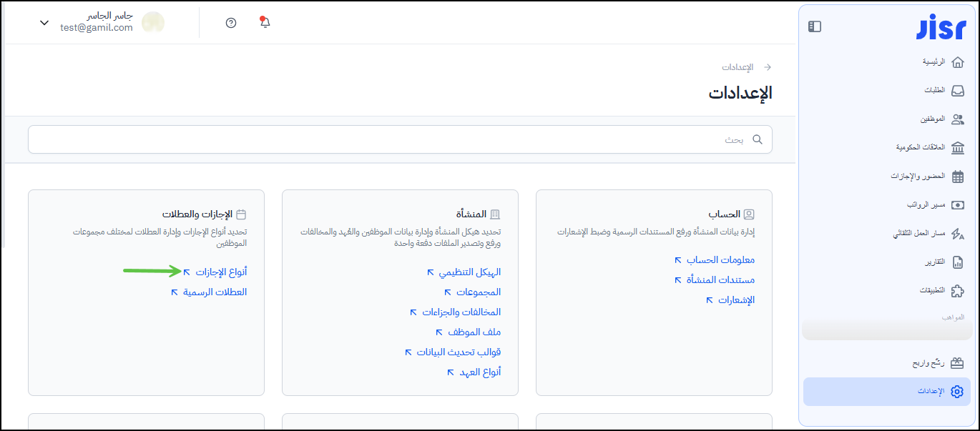The image size is (980, 431).
Task: Open معلومات الحساب link
Action: point(720,260)
